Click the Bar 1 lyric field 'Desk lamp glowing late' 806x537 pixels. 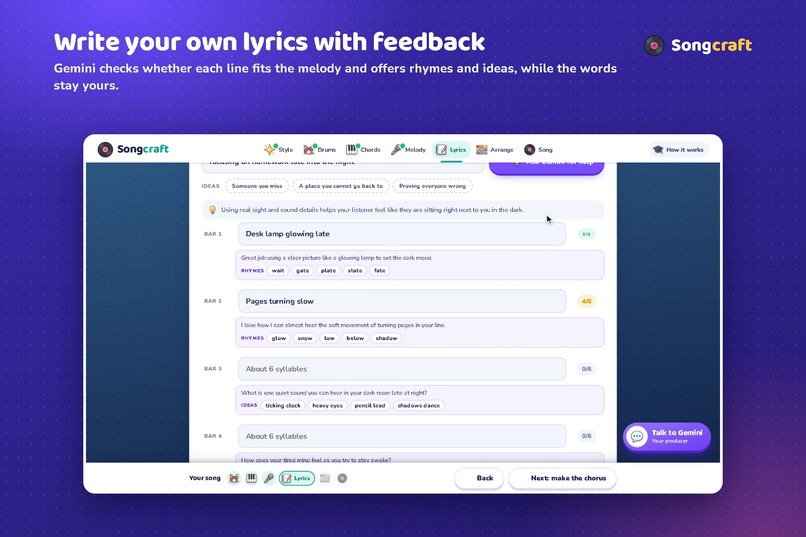pos(401,234)
